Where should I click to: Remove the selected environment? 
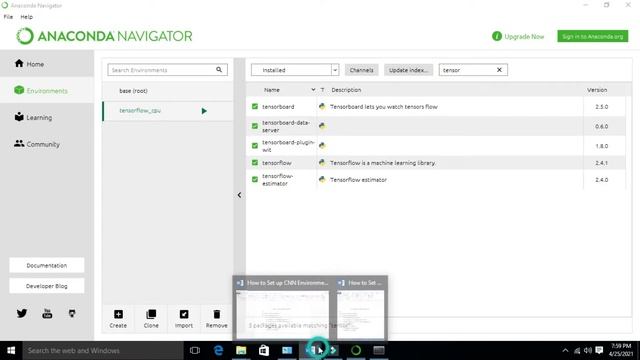click(216, 319)
